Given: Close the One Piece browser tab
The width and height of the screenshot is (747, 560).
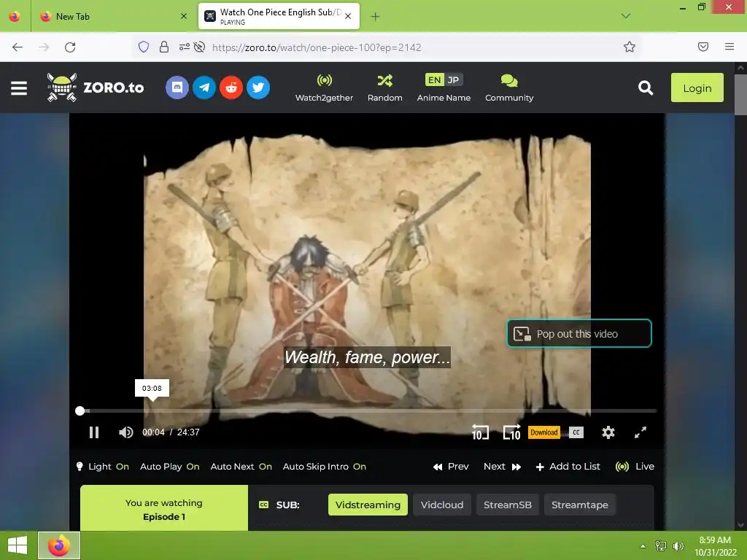Looking at the screenshot, I should (348, 16).
